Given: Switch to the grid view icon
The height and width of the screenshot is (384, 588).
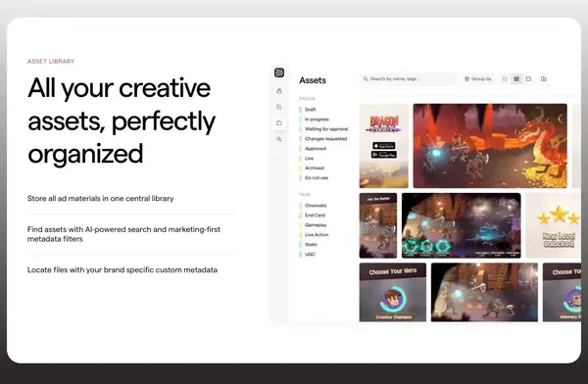Looking at the screenshot, I should (x=516, y=78).
